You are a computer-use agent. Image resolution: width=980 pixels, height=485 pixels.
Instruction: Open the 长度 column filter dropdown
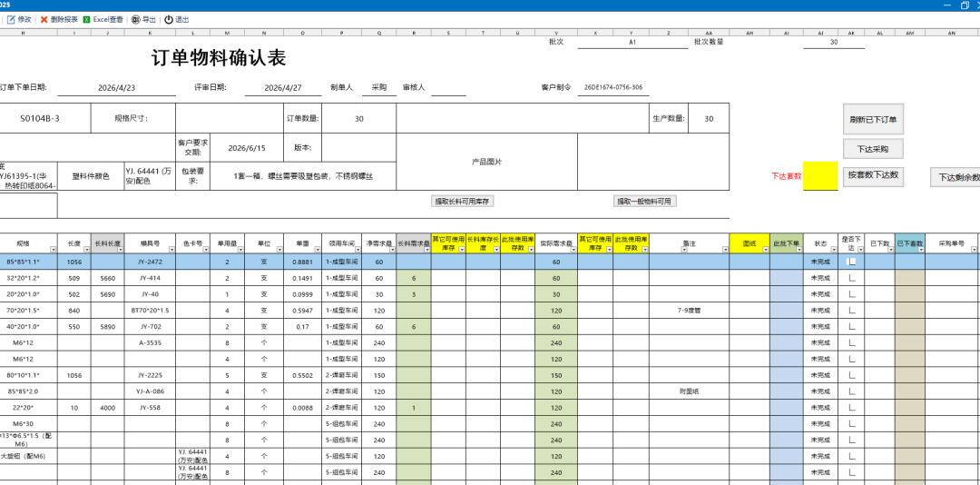pos(87,249)
